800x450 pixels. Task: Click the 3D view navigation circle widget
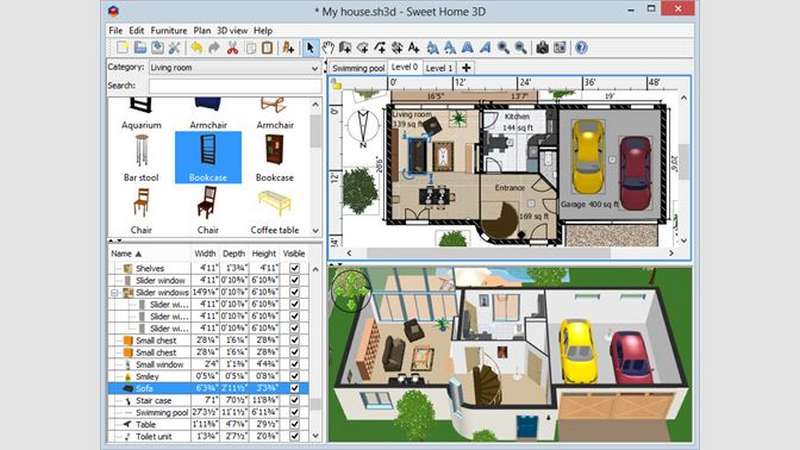[352, 290]
